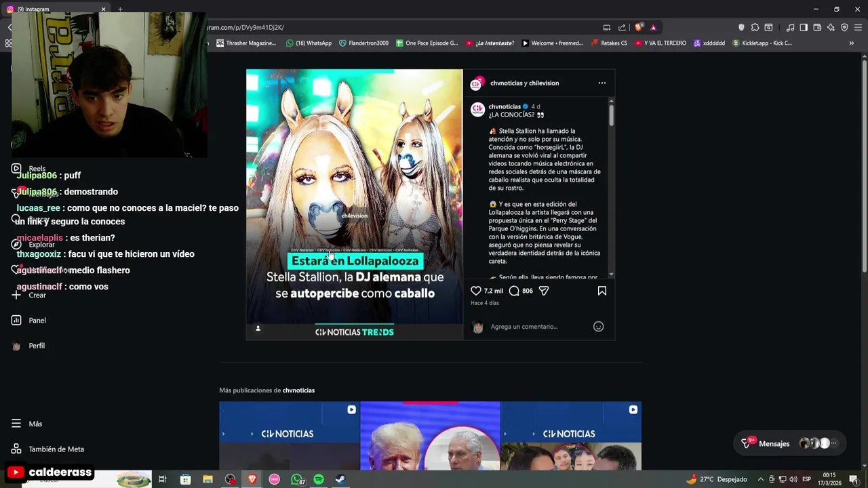Image resolution: width=868 pixels, height=488 pixels.
Task: Open comments via the speech bubble icon
Action: coord(514,291)
